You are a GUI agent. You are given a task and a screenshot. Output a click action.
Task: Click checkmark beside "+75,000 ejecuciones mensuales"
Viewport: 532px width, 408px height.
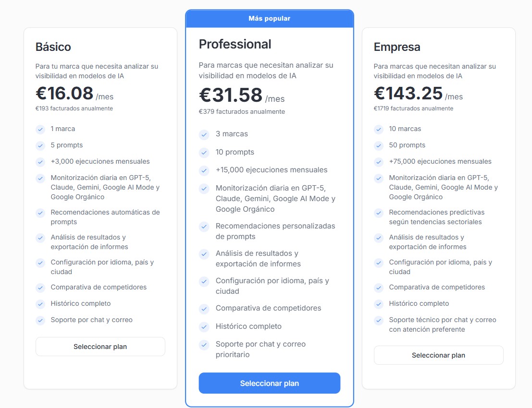379,162
